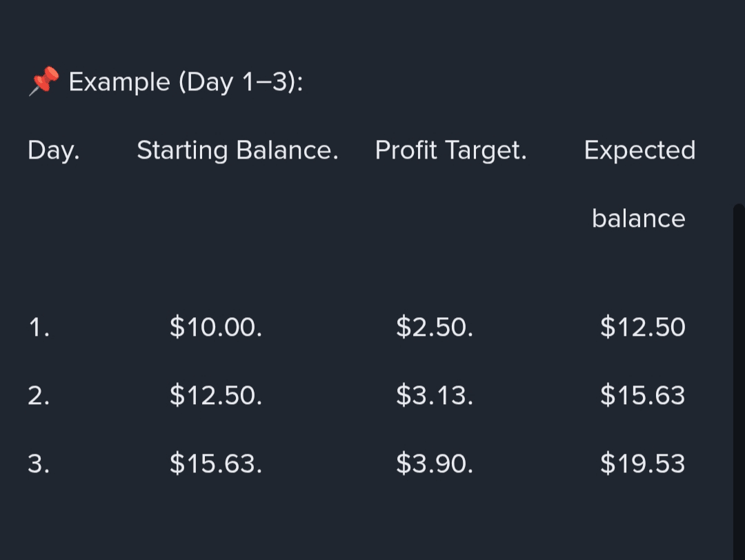745x560 pixels.
Task: Select the $19.53 expected balance
Action: tap(642, 463)
